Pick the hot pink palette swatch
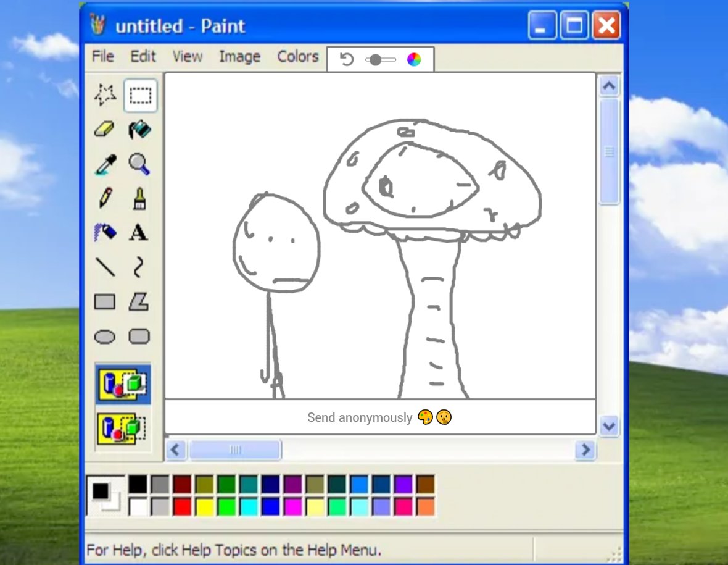Viewport: 728px width, 565px height. 403,506
